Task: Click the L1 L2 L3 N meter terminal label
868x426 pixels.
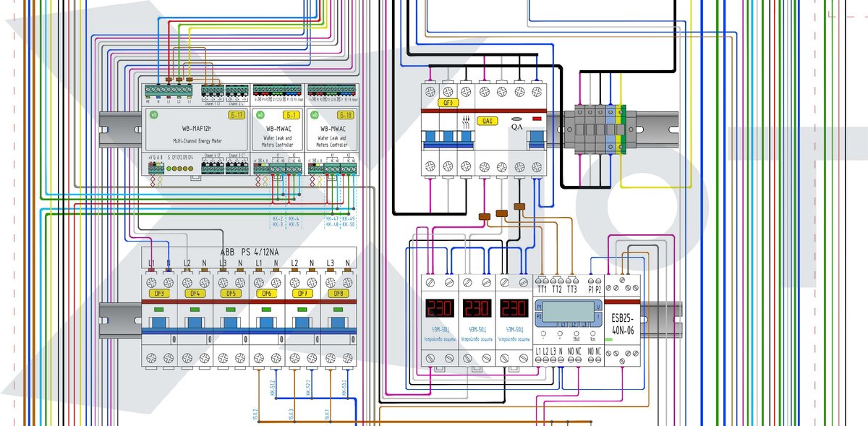Action: click(x=549, y=351)
